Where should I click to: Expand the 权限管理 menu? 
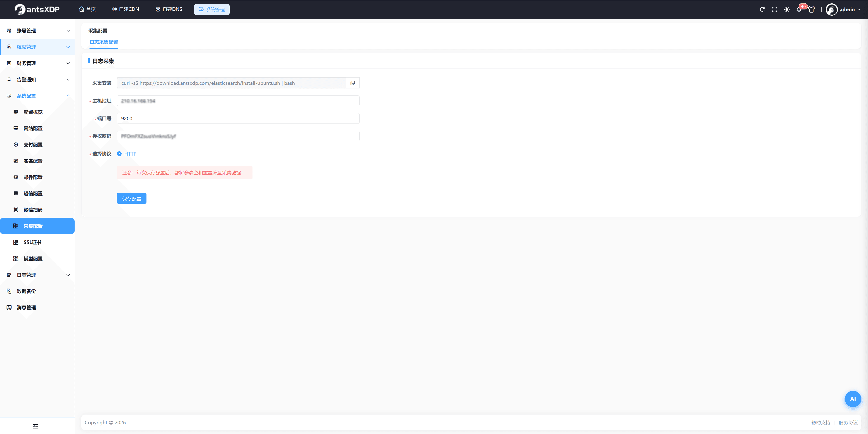(37, 47)
